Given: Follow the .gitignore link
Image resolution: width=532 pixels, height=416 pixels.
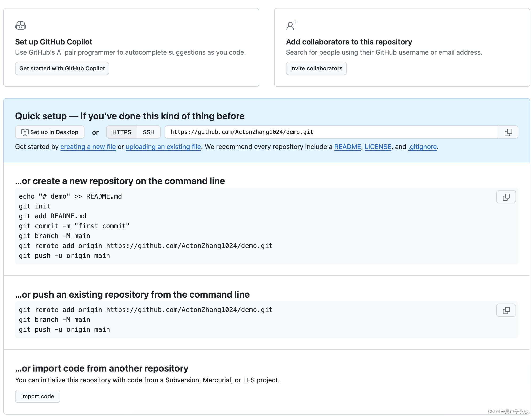Looking at the screenshot, I should [x=422, y=147].
